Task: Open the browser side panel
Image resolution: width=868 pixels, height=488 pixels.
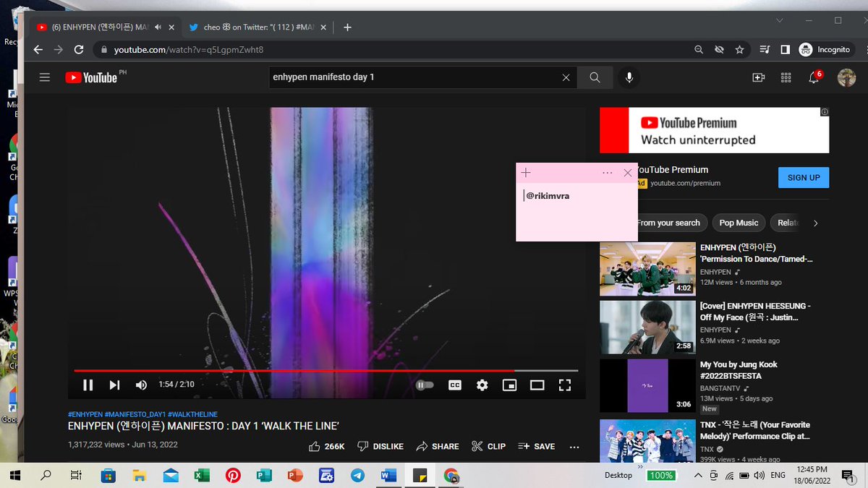Action: pyautogui.click(x=785, y=50)
